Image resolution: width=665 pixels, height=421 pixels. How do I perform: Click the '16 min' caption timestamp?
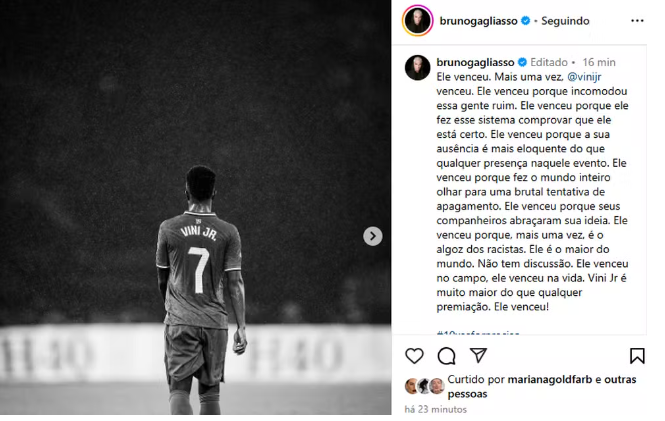pos(599,62)
